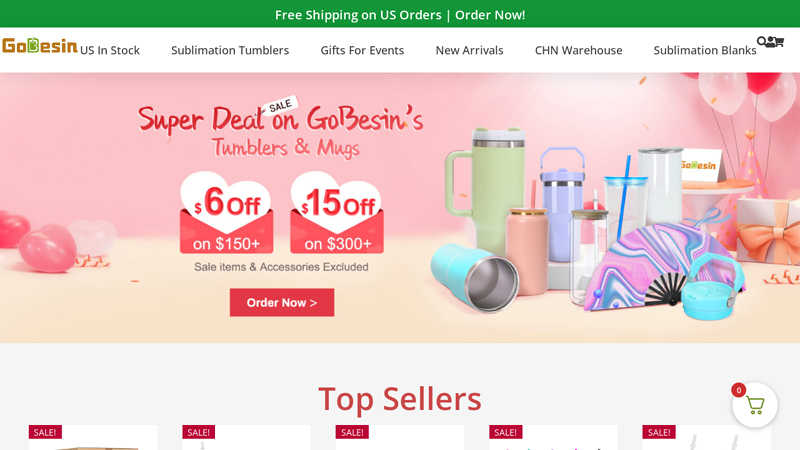Click the Free Shipping Order Now banner

pos(400,15)
